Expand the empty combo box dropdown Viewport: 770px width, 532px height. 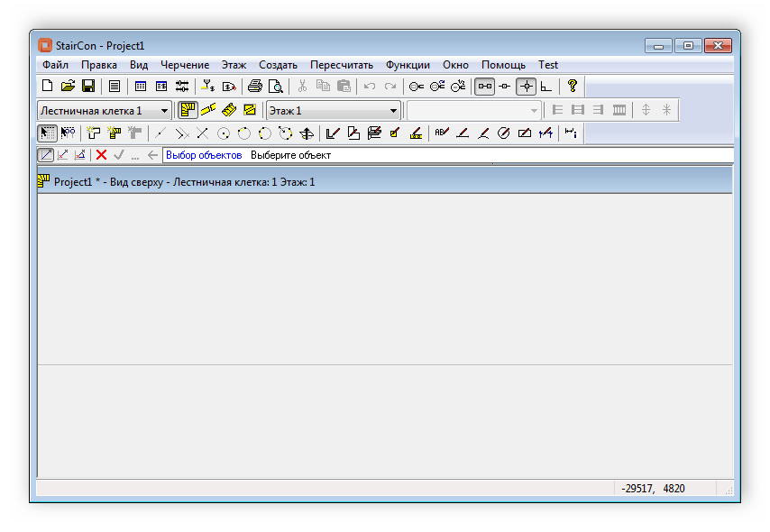click(x=534, y=111)
